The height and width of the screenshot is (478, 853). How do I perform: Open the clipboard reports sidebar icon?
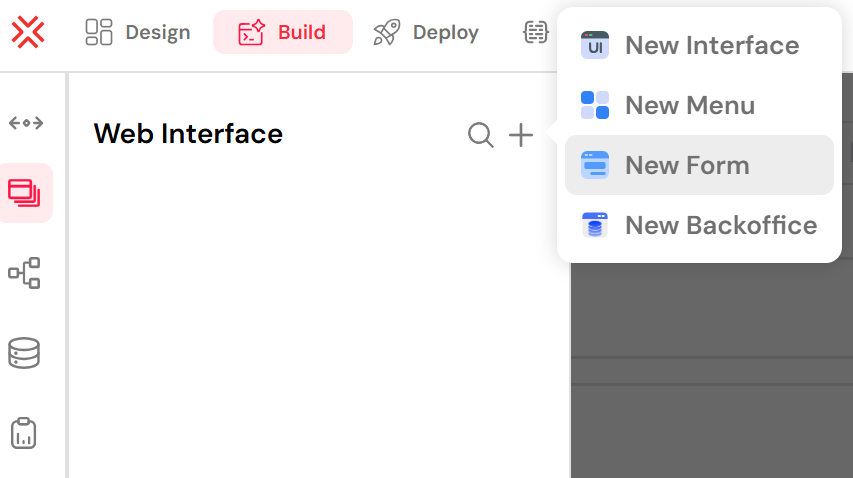click(23, 433)
